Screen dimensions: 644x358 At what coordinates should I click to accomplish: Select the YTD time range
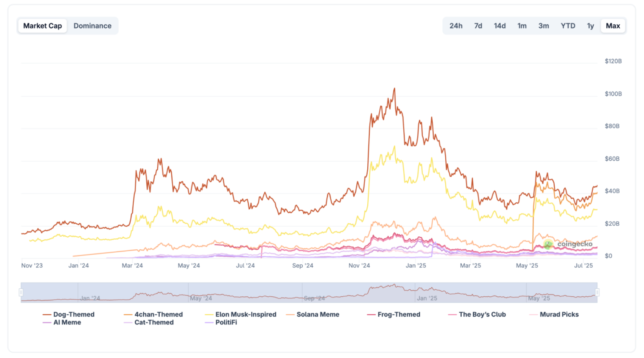pos(568,26)
